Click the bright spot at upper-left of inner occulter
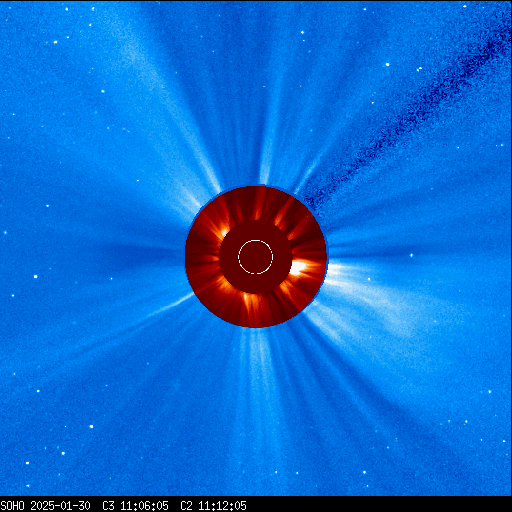 tap(224, 231)
